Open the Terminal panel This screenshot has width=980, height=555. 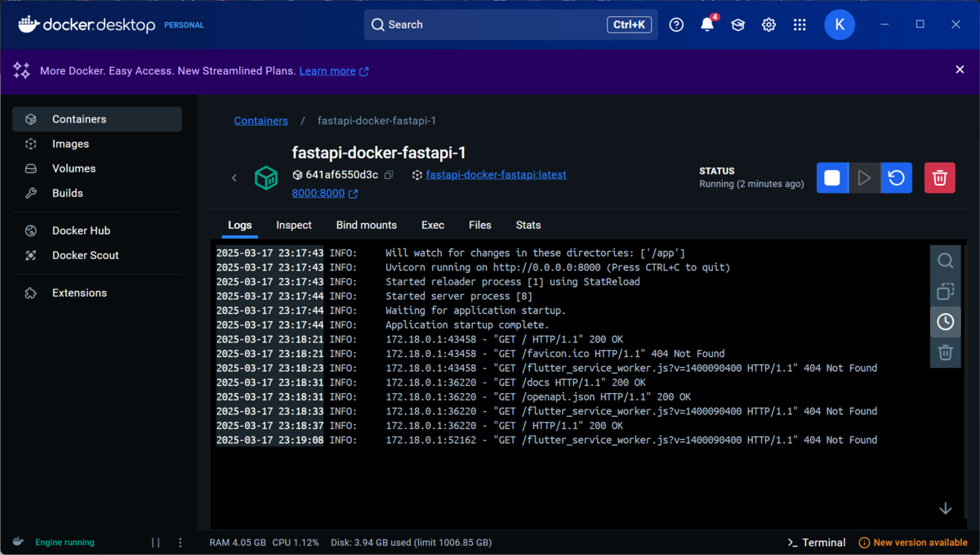(816, 543)
